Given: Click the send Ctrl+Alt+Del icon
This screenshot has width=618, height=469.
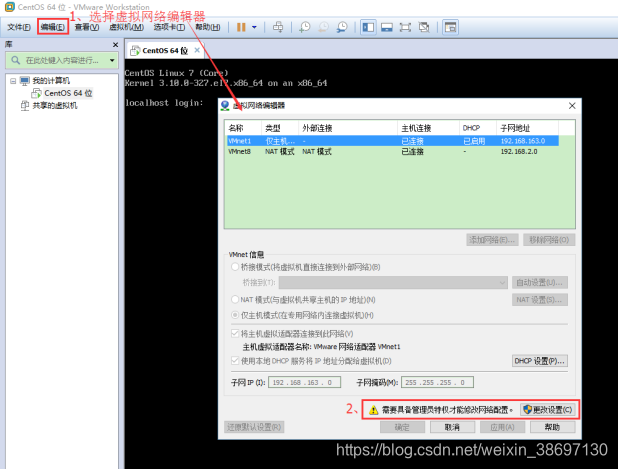Looking at the screenshot, I should (278, 27).
